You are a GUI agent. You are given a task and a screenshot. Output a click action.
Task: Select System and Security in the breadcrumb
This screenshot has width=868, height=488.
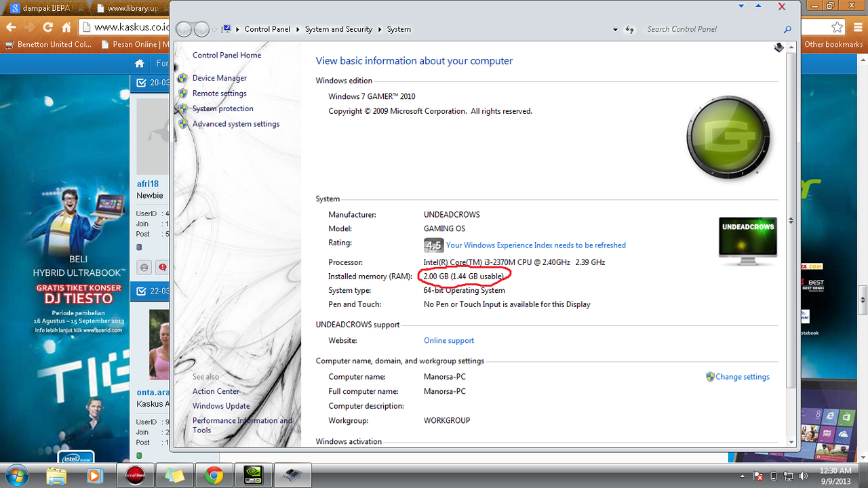(x=338, y=29)
